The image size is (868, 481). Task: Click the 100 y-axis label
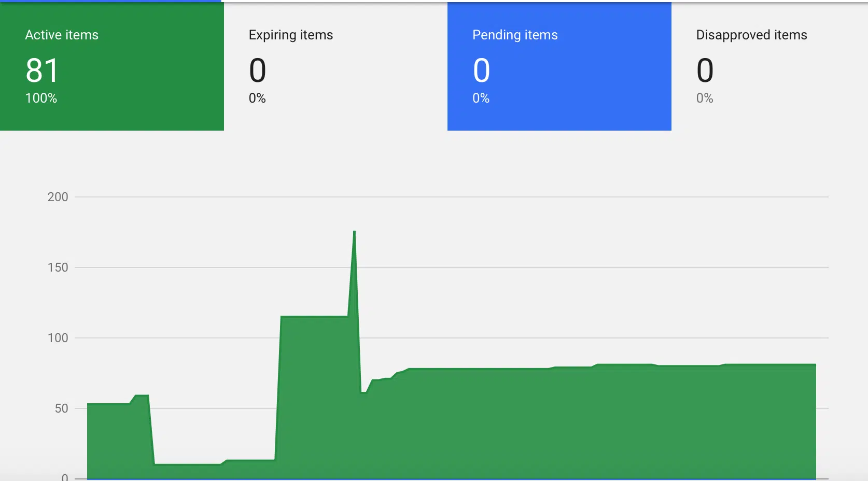pos(58,338)
